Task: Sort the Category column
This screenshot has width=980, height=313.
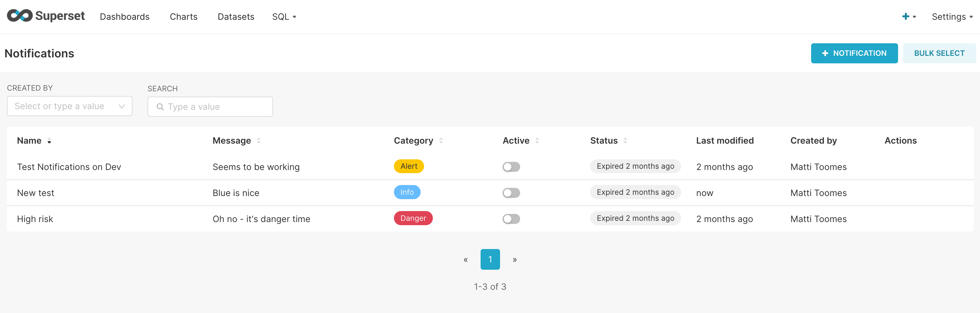Action: [441, 140]
